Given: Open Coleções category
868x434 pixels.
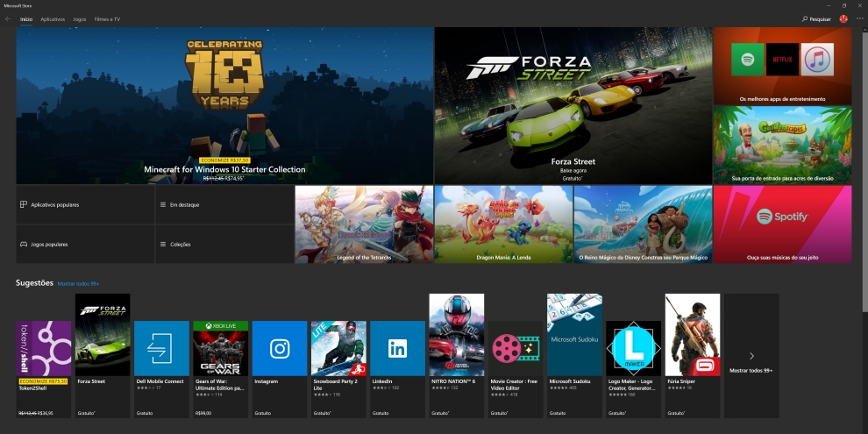Looking at the screenshot, I should point(224,244).
